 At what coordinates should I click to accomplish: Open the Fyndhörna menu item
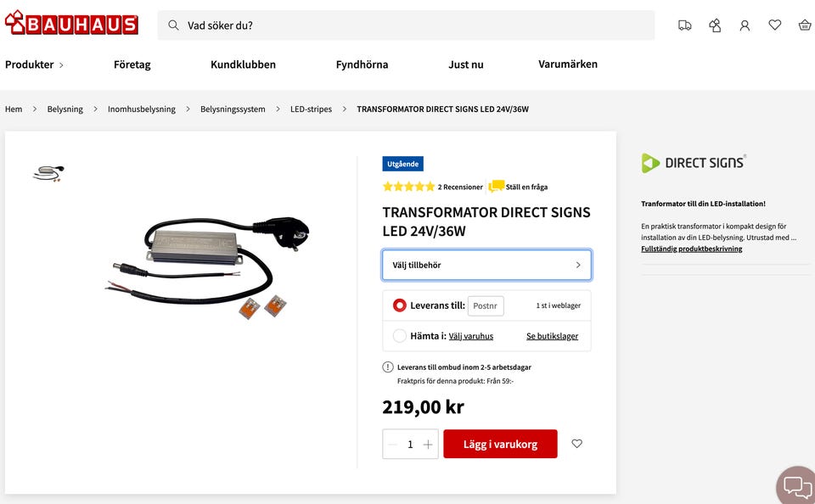coord(362,64)
